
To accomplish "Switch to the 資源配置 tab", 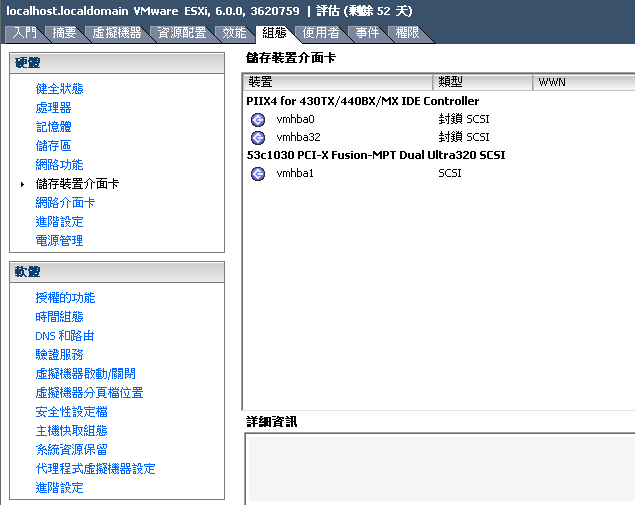I will point(182,33).
